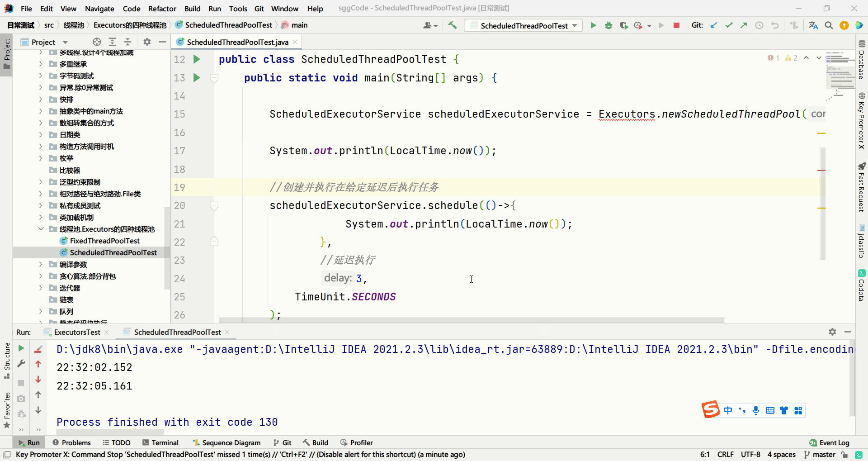The width and height of the screenshot is (868, 461).
Task: Update project from Git blue arrow
Action: click(x=714, y=25)
